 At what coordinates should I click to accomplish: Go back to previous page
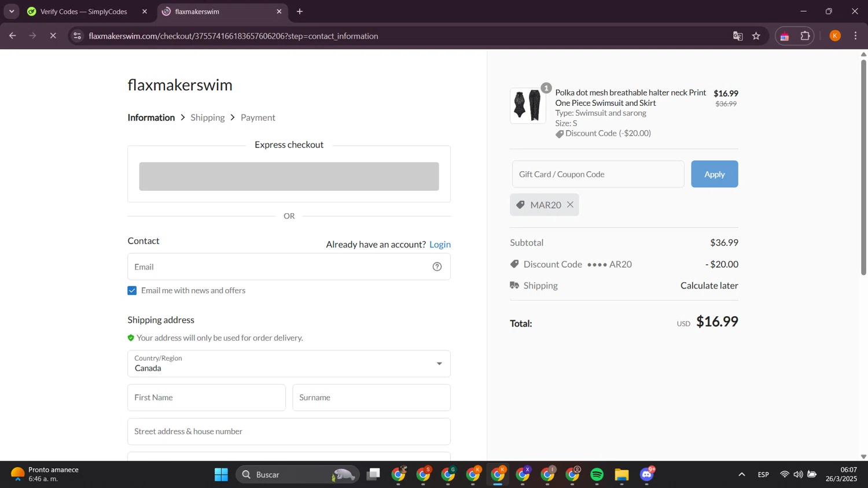tap(13, 36)
